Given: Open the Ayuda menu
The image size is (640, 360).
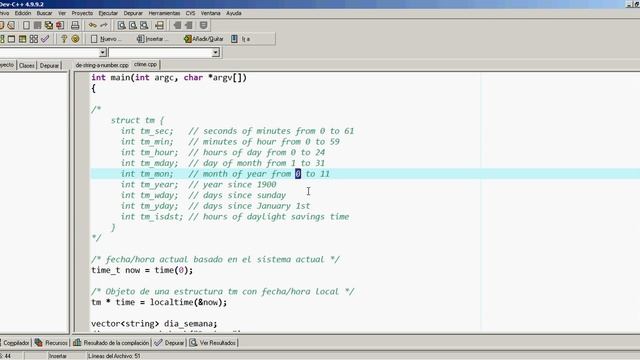Looking at the screenshot, I should click(x=234, y=13).
